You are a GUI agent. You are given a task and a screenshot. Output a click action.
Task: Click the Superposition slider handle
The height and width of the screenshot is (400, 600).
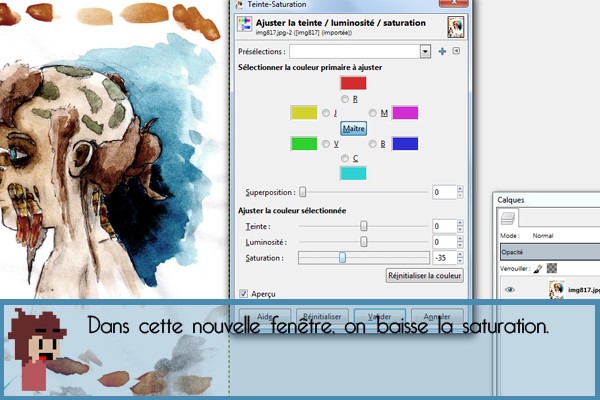[x=303, y=192]
